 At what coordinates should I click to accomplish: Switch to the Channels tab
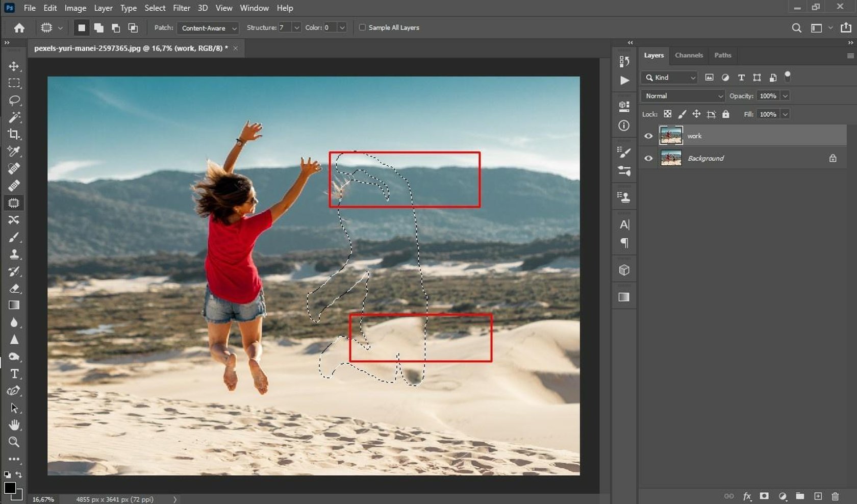689,55
